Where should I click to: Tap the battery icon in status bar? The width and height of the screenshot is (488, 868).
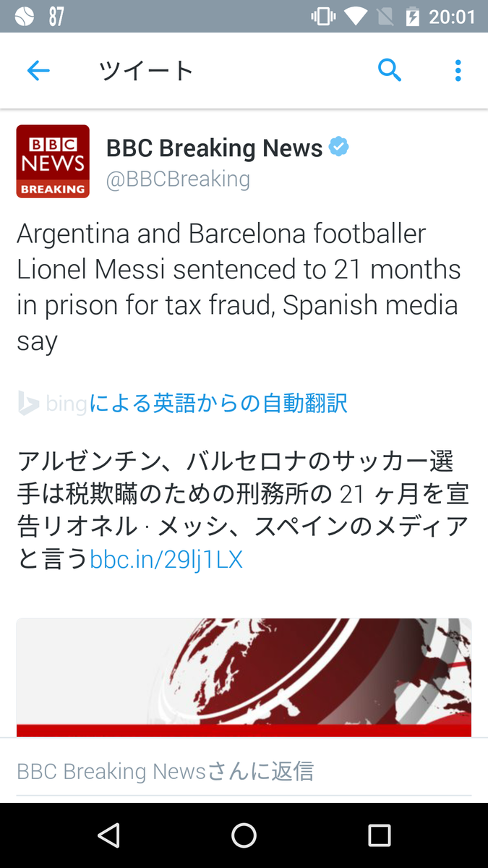pyautogui.click(x=413, y=16)
